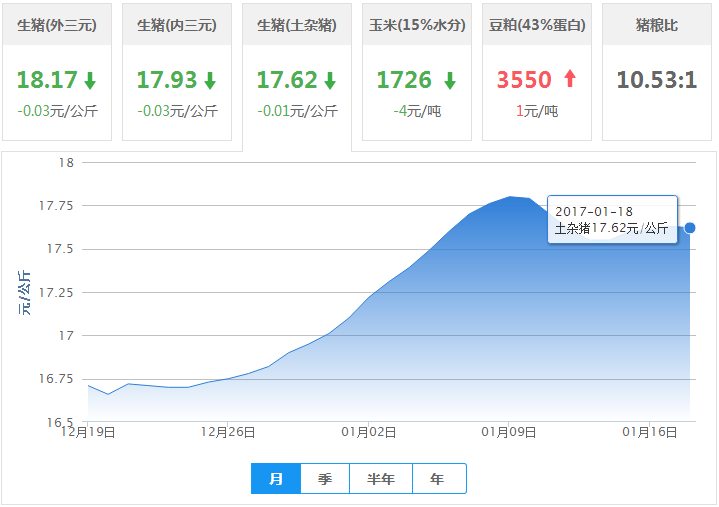
Task: Switch chart range to 季 (quarter)
Action: pyautogui.click(x=325, y=479)
